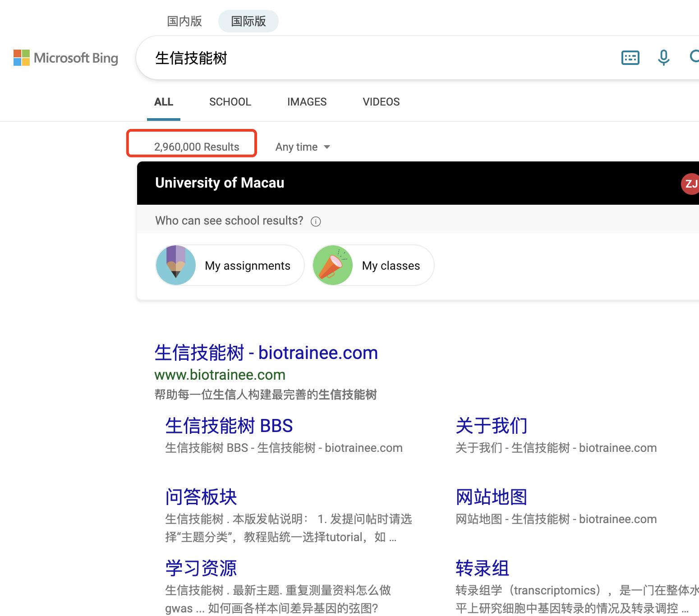Click the Microsoft Bing logo

tap(66, 58)
